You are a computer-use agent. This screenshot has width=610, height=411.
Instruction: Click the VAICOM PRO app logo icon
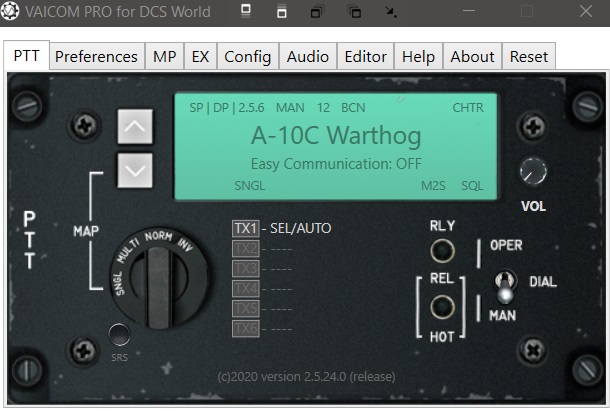tap(10, 11)
